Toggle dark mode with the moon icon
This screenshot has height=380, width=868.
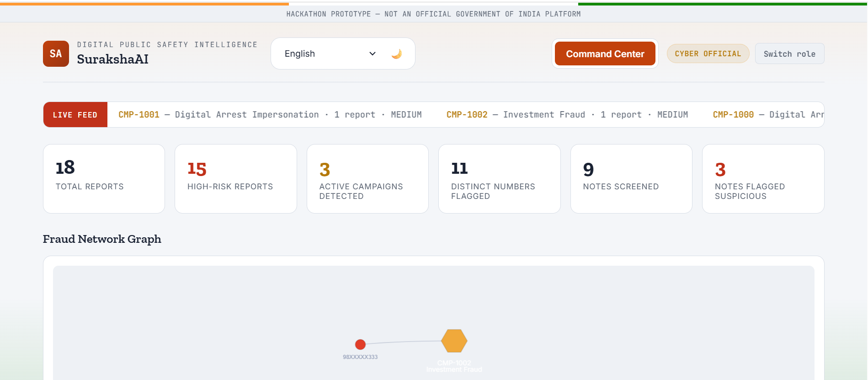[397, 54]
